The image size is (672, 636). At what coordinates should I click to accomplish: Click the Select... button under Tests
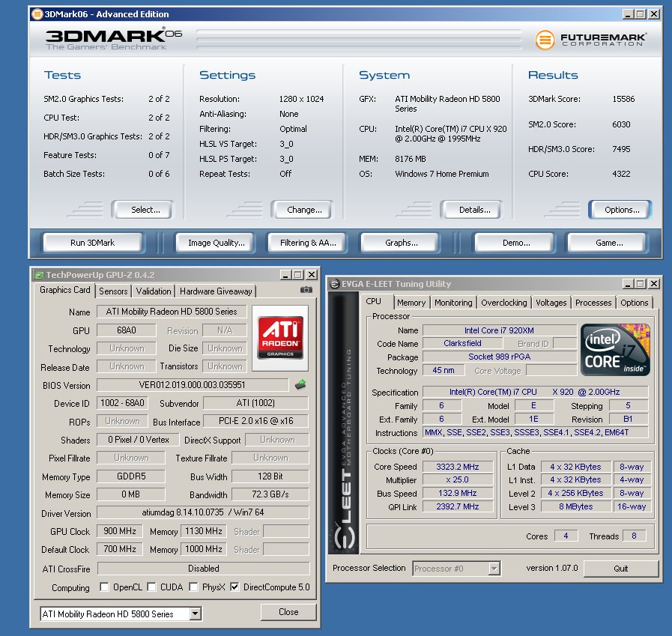(142, 210)
